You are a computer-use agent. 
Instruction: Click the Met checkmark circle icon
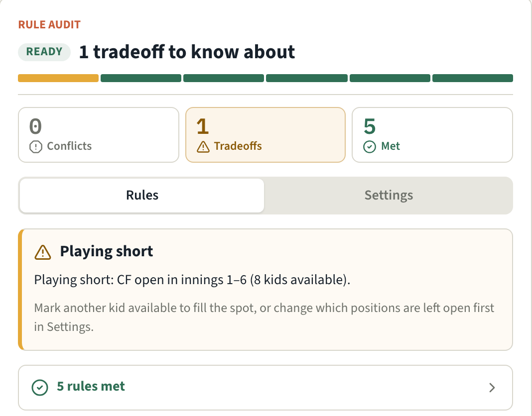click(x=370, y=147)
